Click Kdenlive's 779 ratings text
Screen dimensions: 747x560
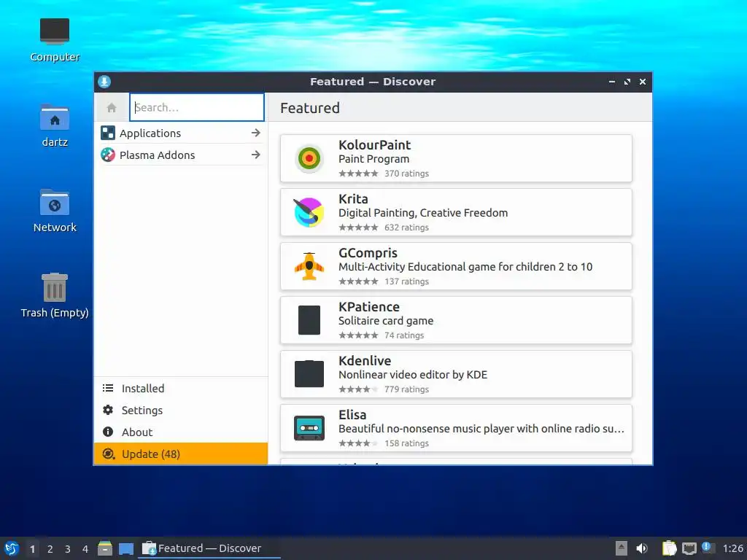point(406,389)
